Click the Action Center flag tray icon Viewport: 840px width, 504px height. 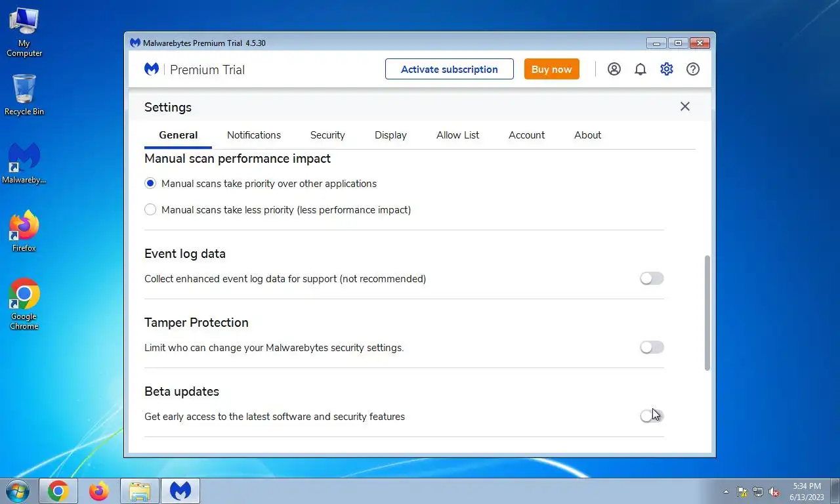(x=742, y=492)
